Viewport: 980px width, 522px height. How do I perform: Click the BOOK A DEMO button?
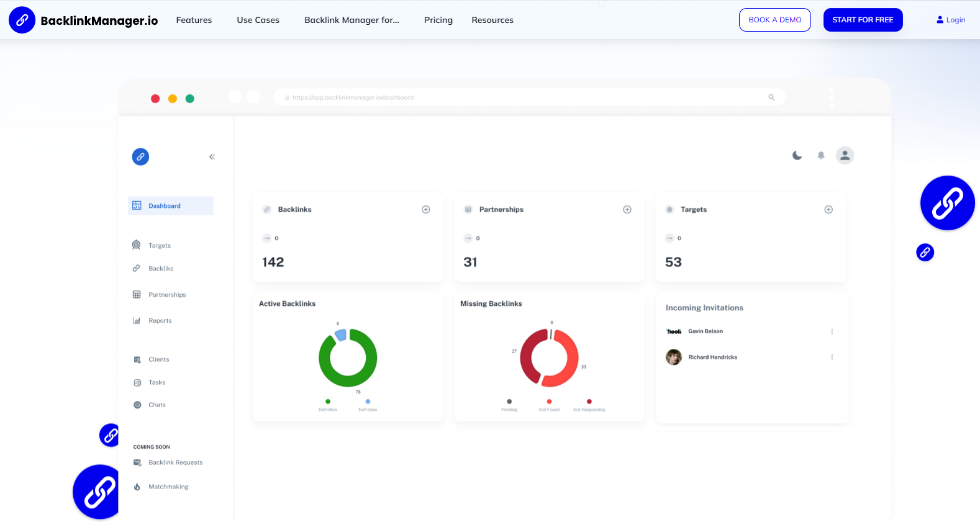[774, 20]
